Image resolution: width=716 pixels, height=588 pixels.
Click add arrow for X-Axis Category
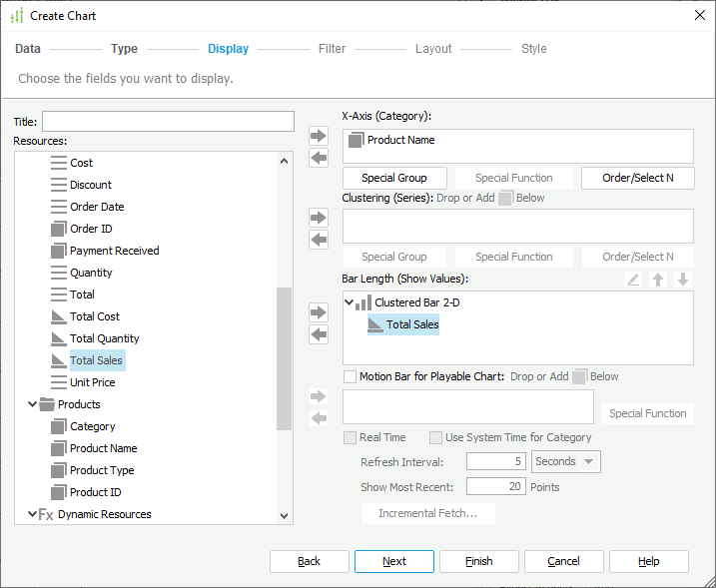click(319, 136)
